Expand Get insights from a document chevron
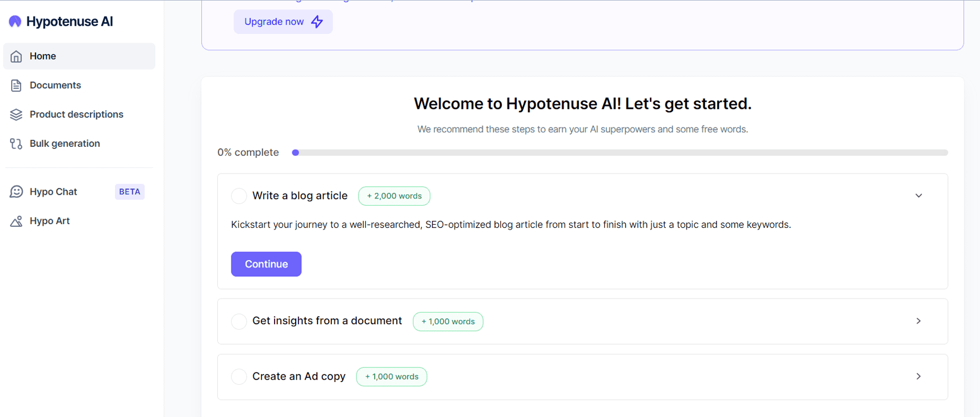Image resolution: width=980 pixels, height=417 pixels. [x=919, y=321]
